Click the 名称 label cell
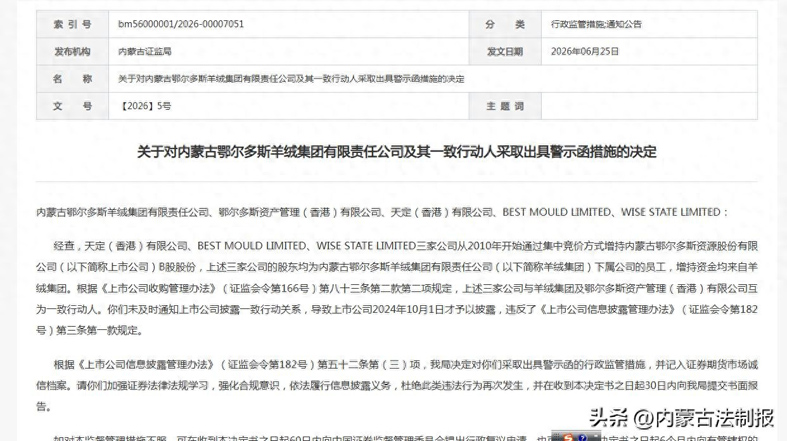 [x=72, y=79]
